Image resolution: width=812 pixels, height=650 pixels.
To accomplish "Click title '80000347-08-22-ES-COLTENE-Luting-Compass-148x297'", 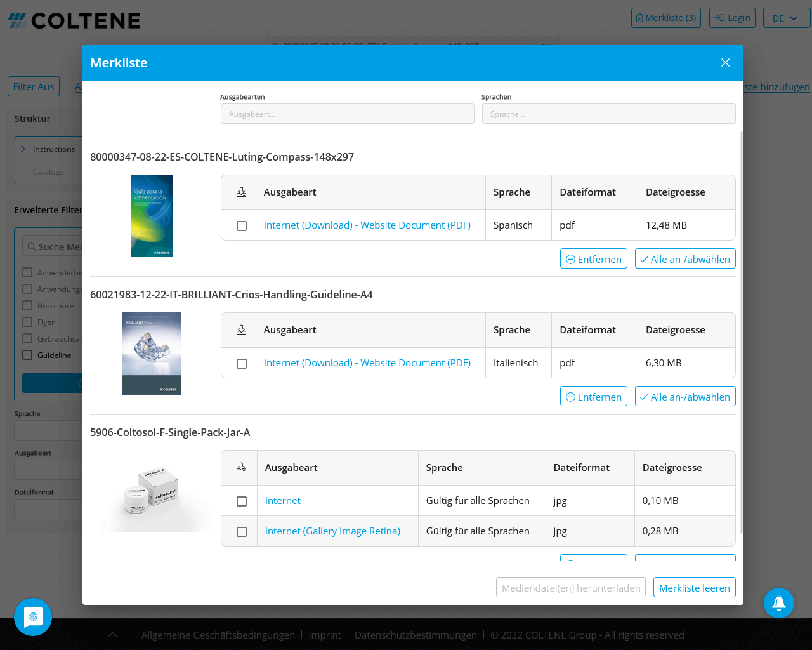I will tap(222, 157).
